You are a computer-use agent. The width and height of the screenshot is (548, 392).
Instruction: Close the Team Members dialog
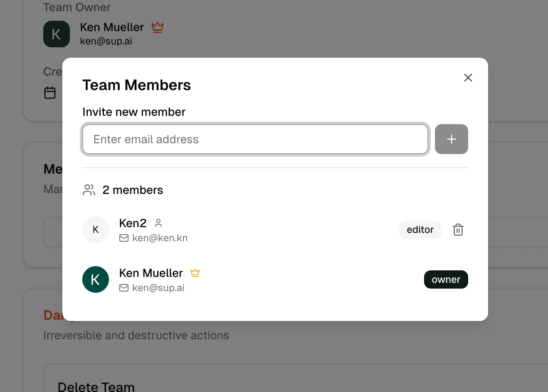pyautogui.click(x=468, y=78)
